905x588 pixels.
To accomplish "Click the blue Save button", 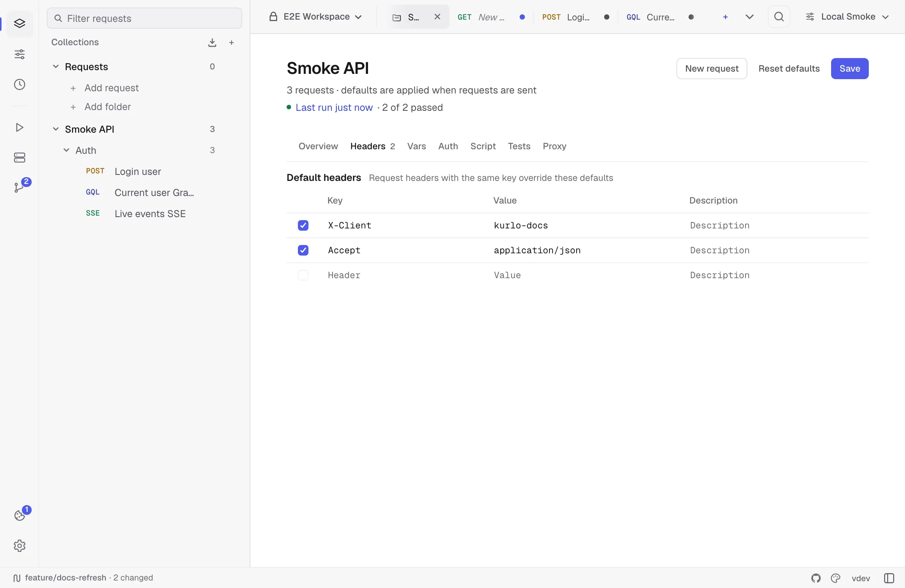I will (850, 69).
